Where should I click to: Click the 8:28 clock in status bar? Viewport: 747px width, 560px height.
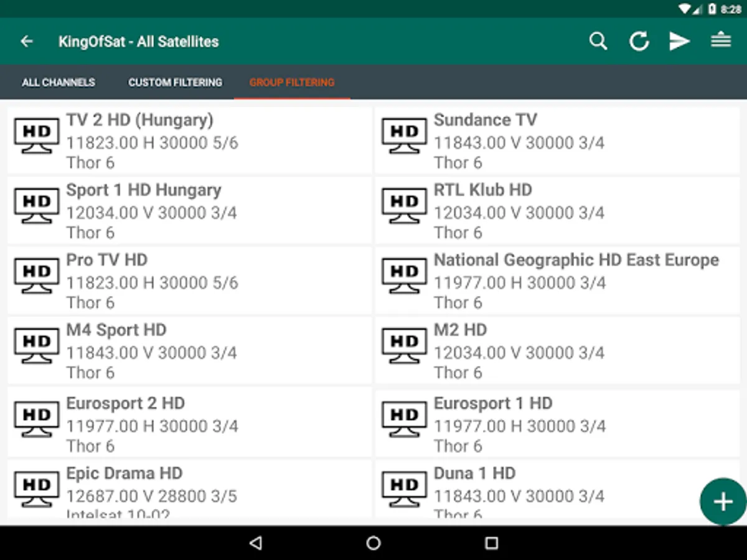731,9
